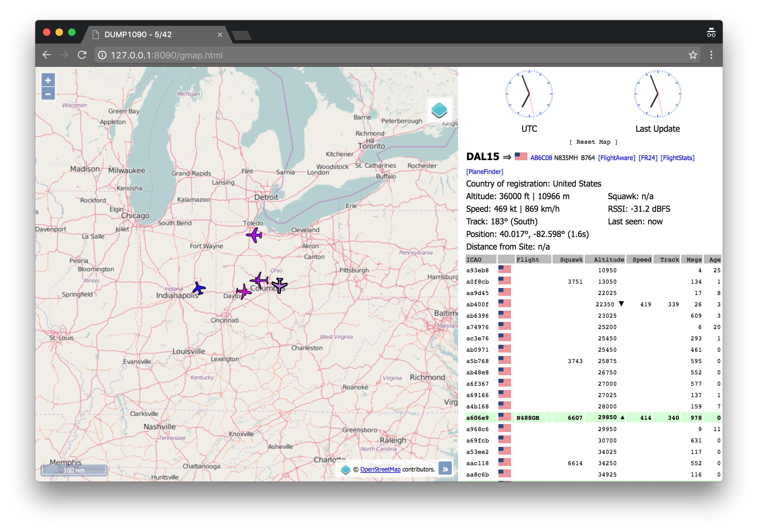Sort the table by Msgs column
The width and height of the screenshot is (758, 532).
pos(694,260)
